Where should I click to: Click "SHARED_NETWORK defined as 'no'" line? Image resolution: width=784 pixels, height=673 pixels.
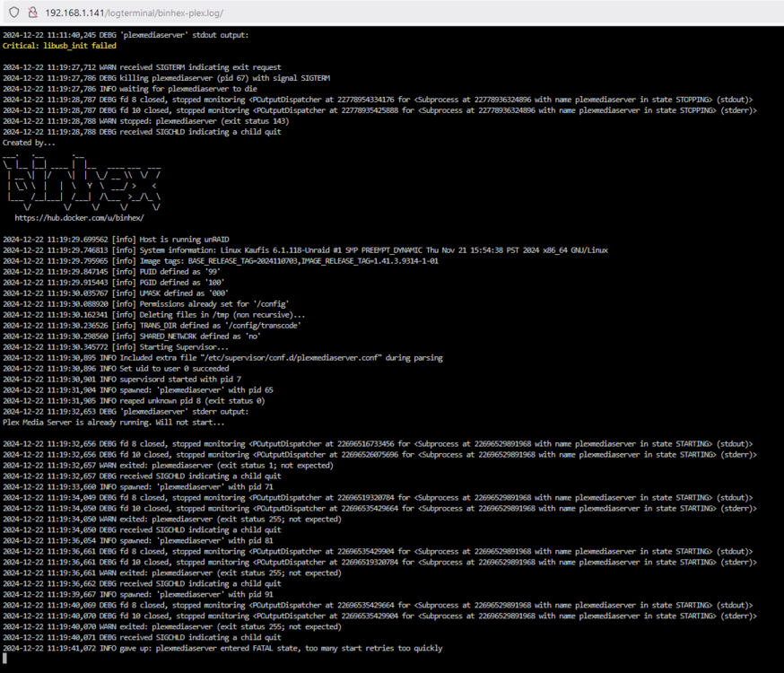pos(132,336)
